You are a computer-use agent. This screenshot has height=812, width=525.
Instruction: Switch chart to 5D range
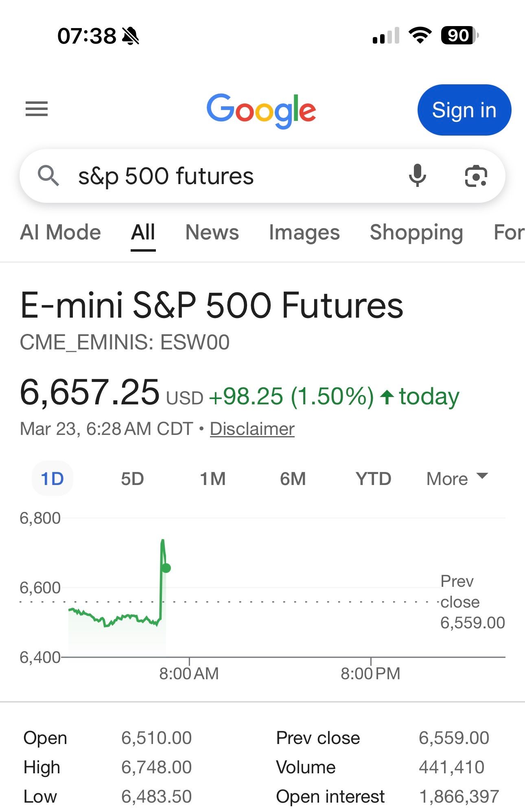132,478
